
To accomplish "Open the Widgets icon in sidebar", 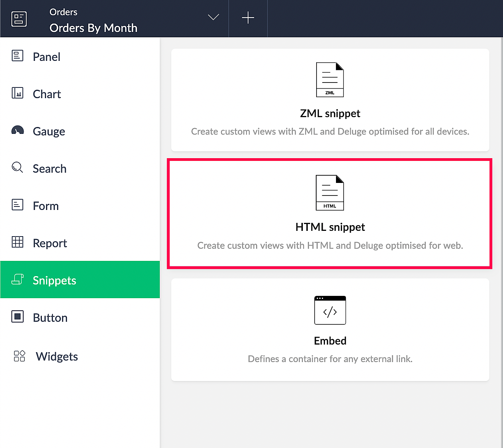I will click(19, 356).
